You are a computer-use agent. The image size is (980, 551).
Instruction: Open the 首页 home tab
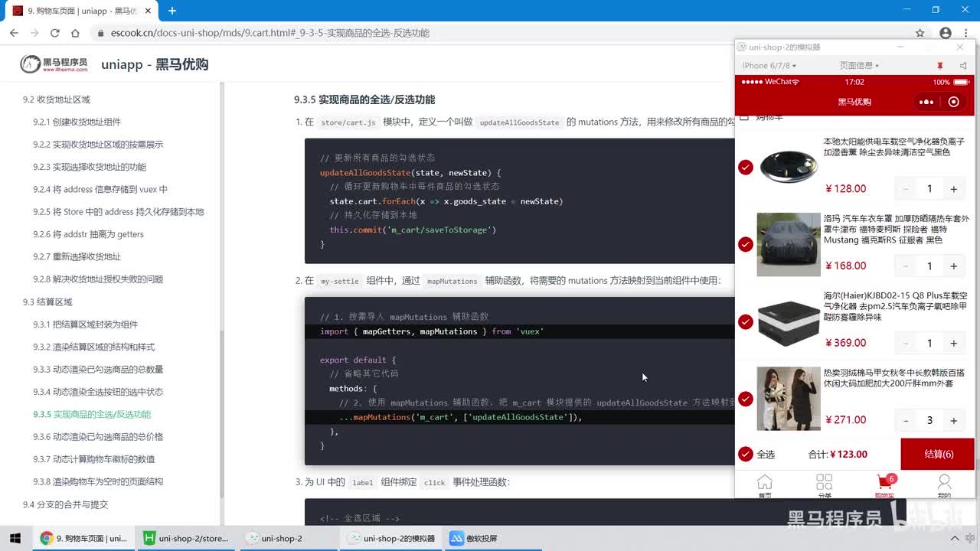point(764,485)
